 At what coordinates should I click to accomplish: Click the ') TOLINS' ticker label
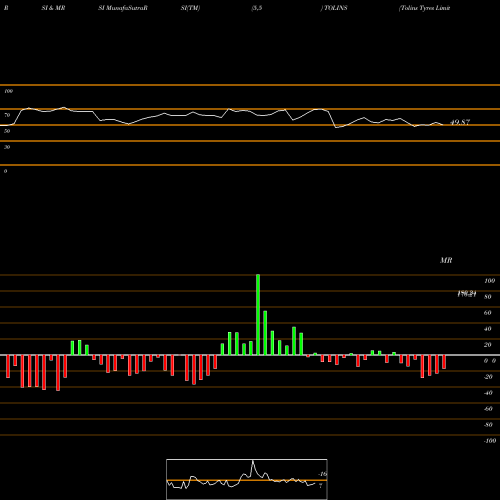[334, 8]
